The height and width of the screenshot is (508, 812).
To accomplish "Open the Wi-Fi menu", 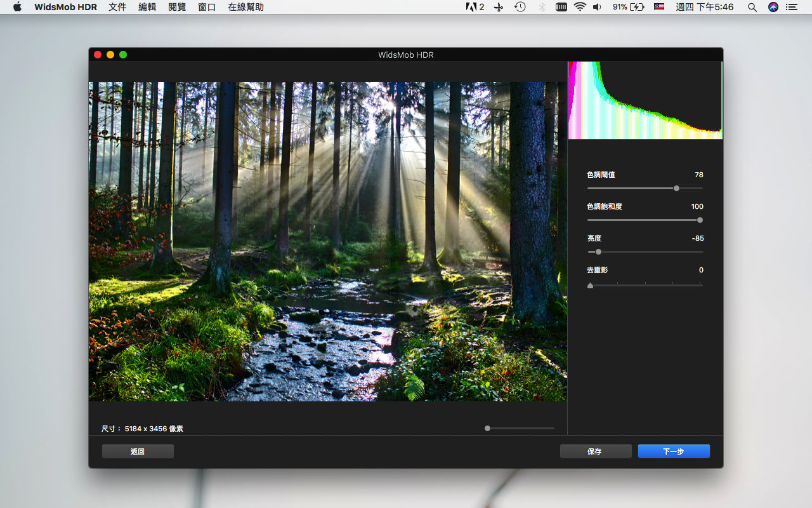I will [x=580, y=7].
